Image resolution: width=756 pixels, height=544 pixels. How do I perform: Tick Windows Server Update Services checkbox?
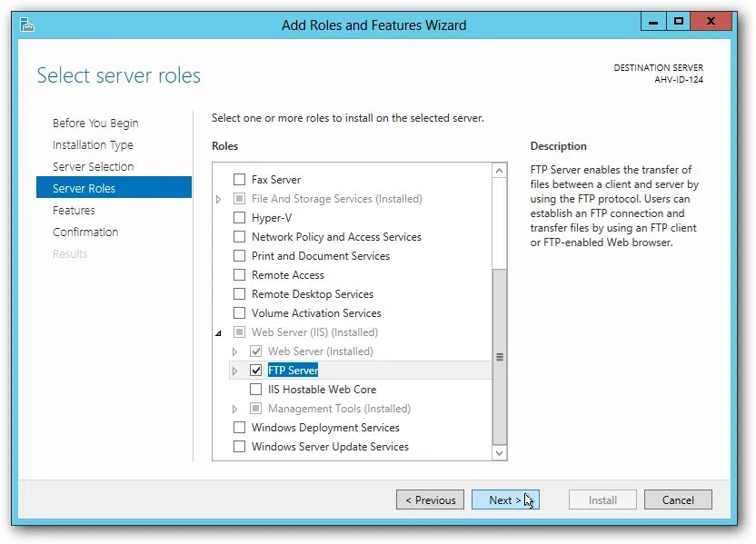click(239, 446)
